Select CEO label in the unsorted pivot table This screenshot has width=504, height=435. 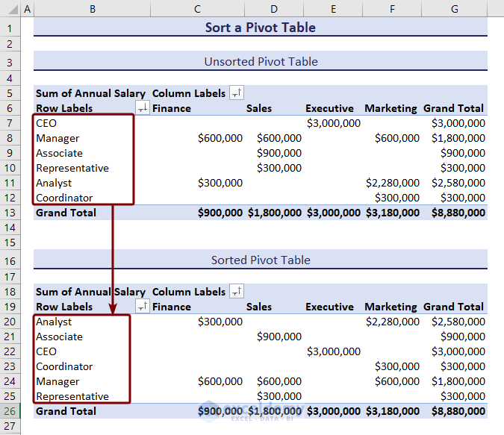[x=46, y=123]
